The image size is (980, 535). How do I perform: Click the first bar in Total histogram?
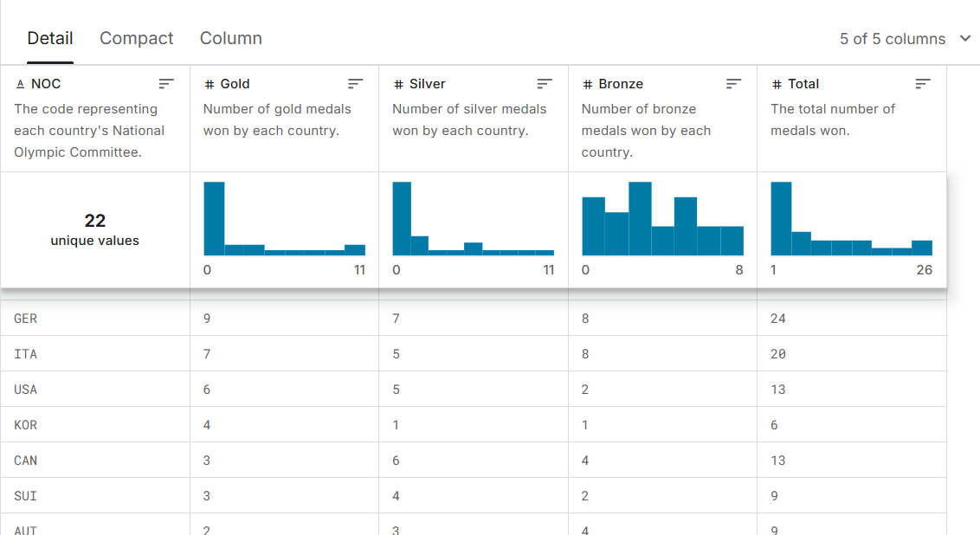point(781,218)
